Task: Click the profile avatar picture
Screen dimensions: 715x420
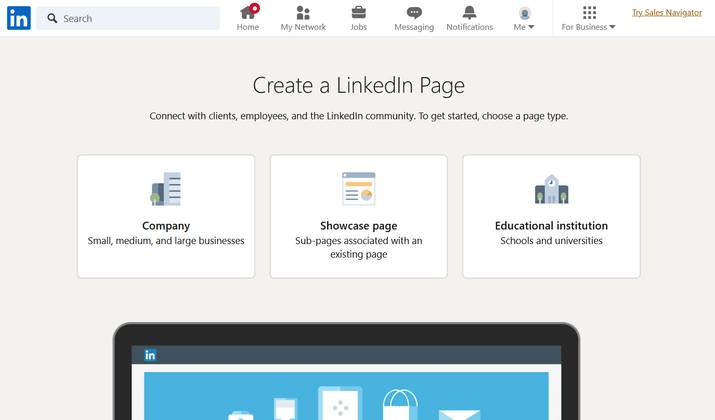Action: pyautogui.click(x=525, y=13)
